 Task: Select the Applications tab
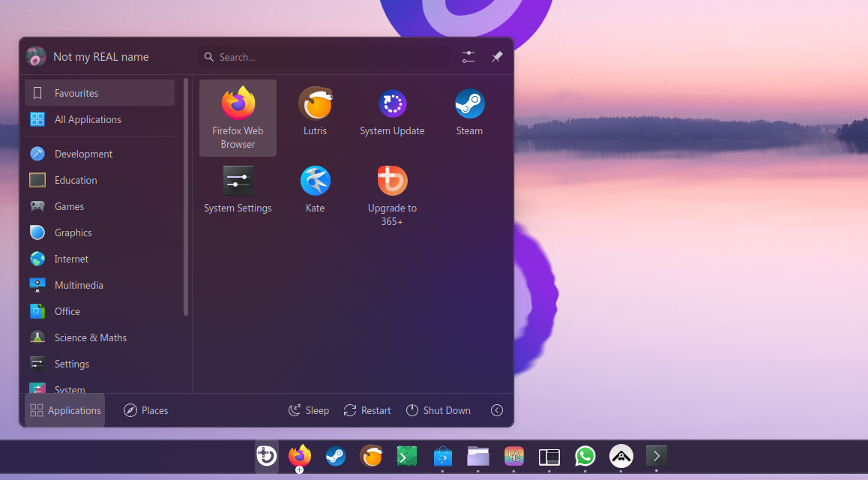click(64, 410)
